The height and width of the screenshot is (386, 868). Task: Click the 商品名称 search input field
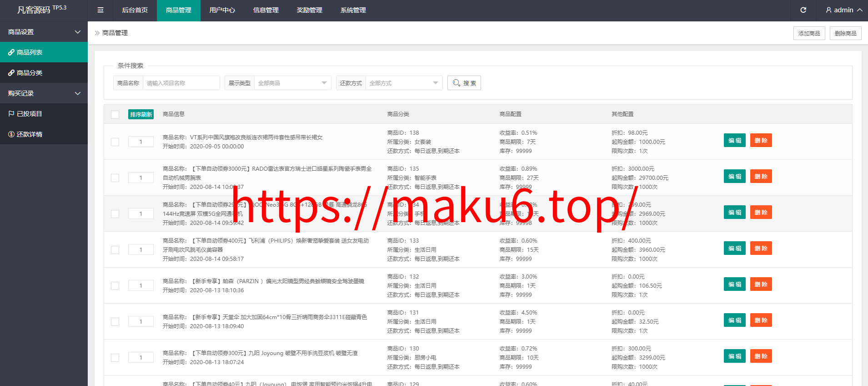(x=181, y=83)
